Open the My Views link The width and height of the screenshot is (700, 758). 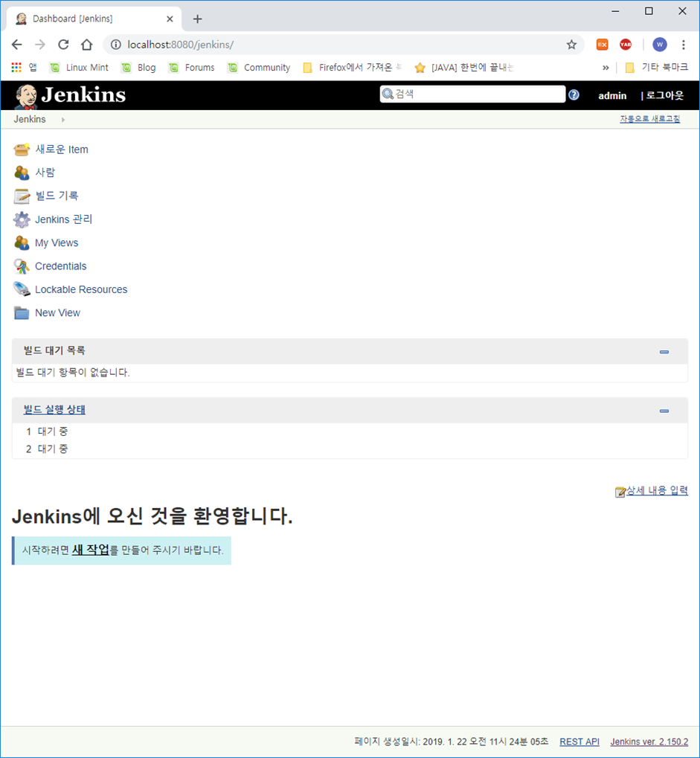tap(57, 243)
